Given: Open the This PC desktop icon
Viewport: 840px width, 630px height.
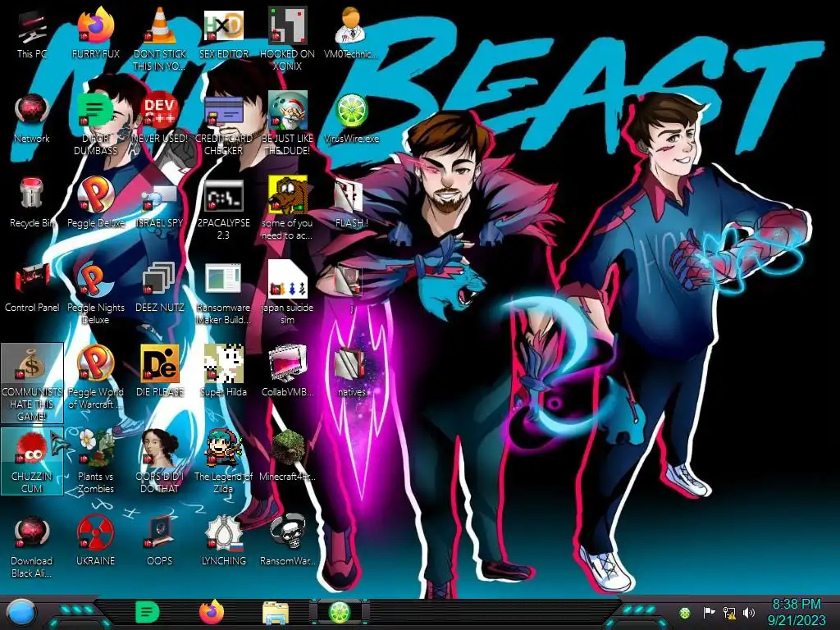Looking at the screenshot, I should pos(32,34).
